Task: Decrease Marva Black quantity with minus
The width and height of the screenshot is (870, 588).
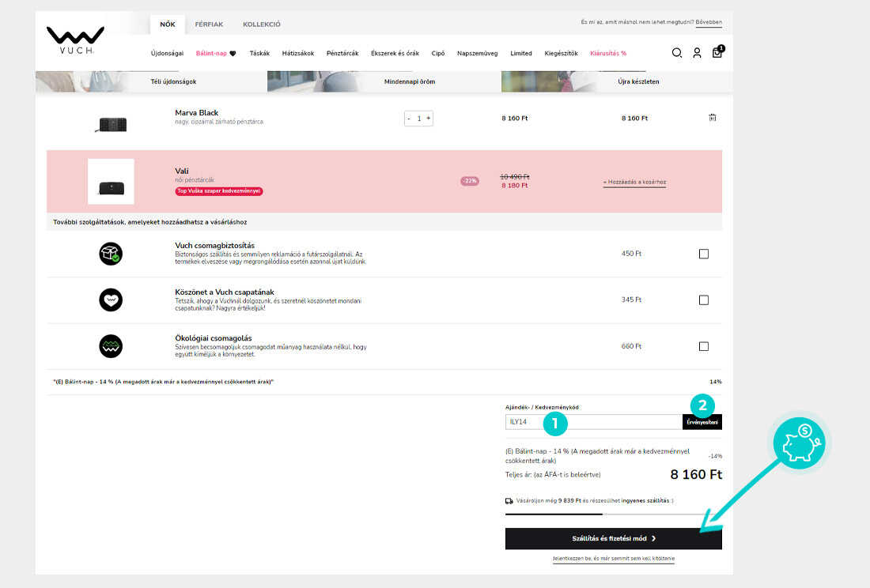Action: [x=409, y=119]
